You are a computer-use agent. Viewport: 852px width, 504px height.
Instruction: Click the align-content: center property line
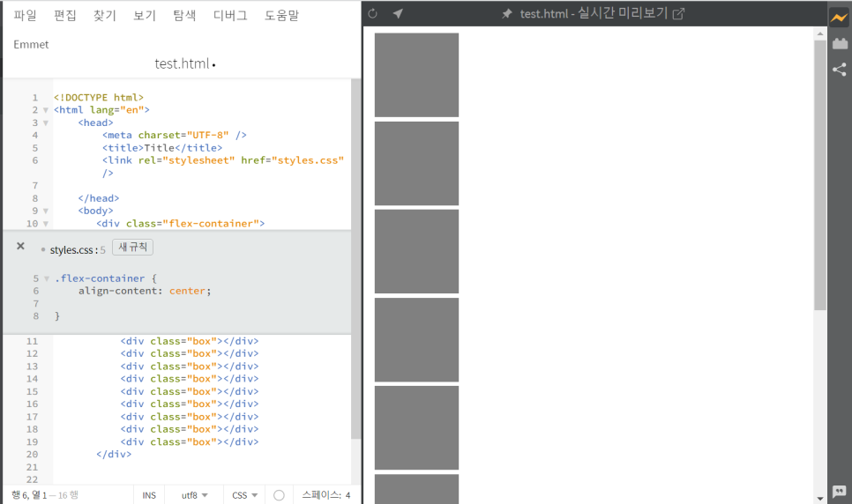[x=145, y=291]
